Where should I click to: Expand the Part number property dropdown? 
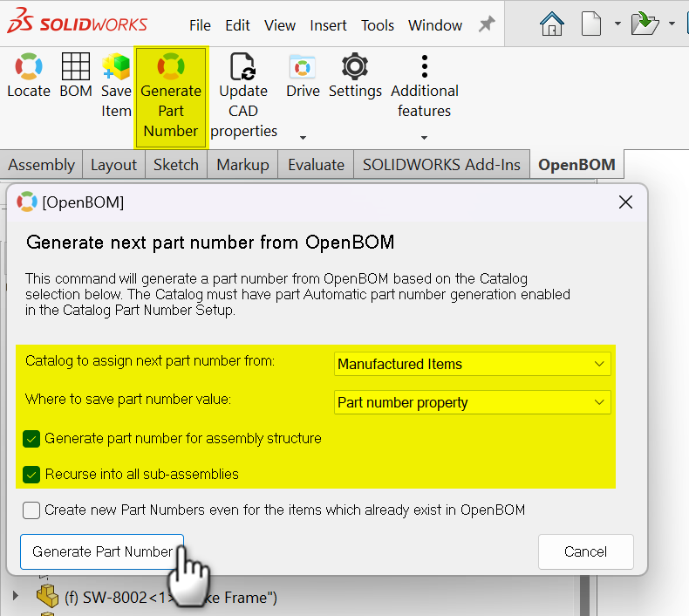point(472,402)
